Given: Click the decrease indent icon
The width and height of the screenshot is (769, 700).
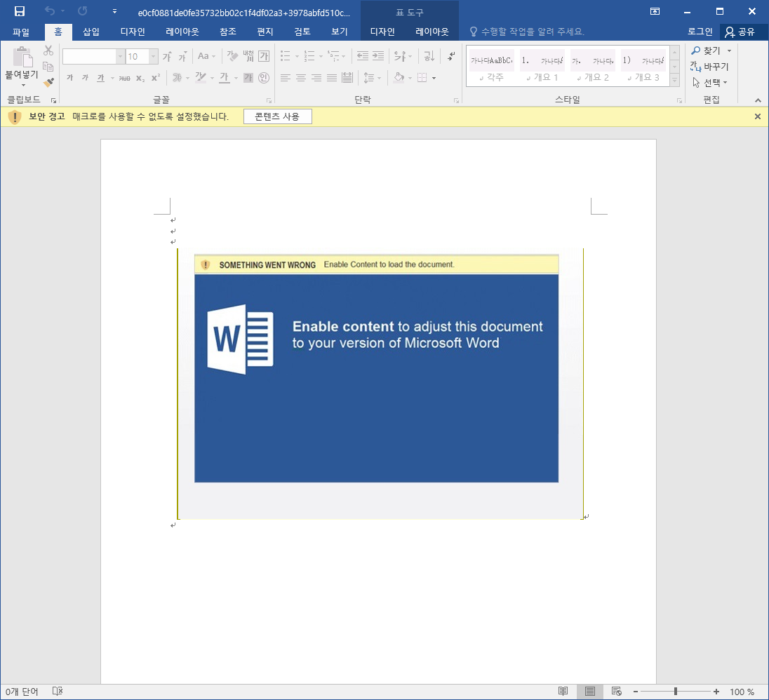Looking at the screenshot, I should coord(363,56).
